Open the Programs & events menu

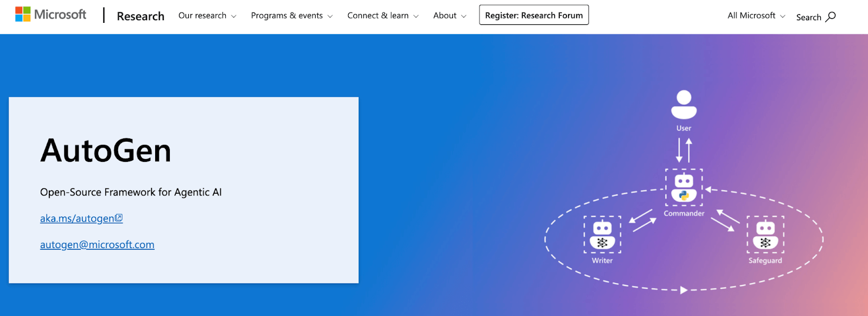point(291,16)
